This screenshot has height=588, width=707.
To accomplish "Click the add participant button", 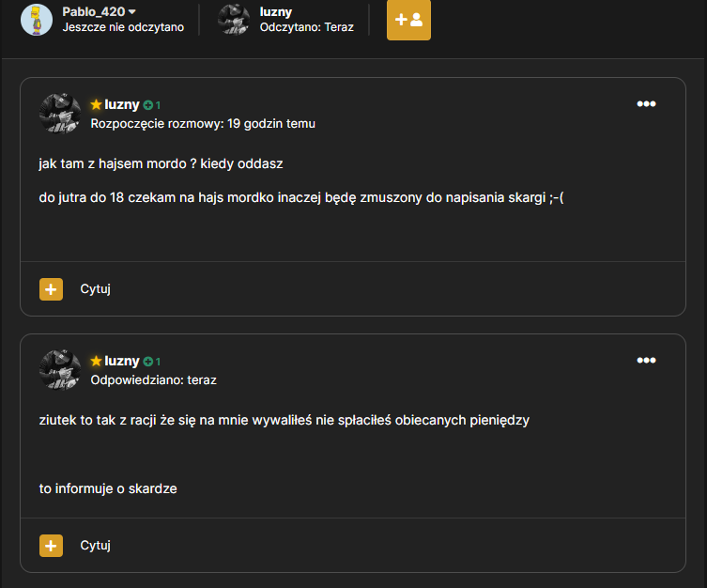I will pos(408,20).
